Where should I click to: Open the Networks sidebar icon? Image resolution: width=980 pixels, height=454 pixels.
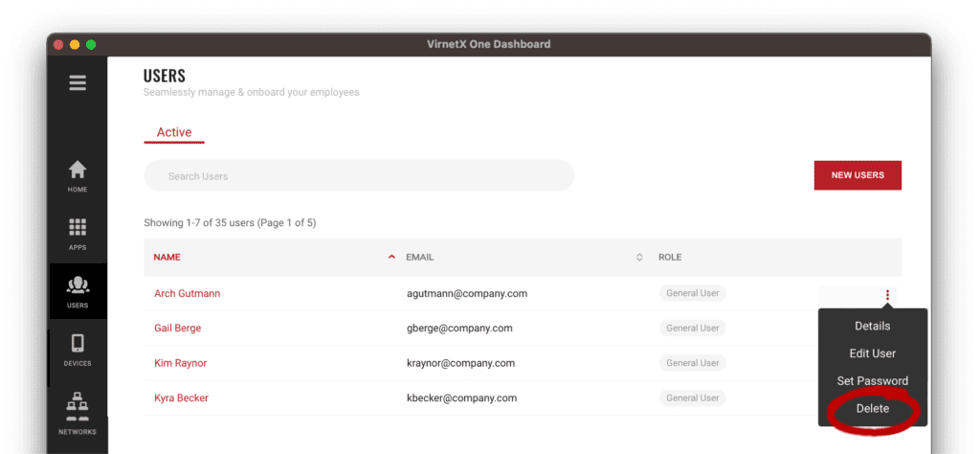coord(78,413)
